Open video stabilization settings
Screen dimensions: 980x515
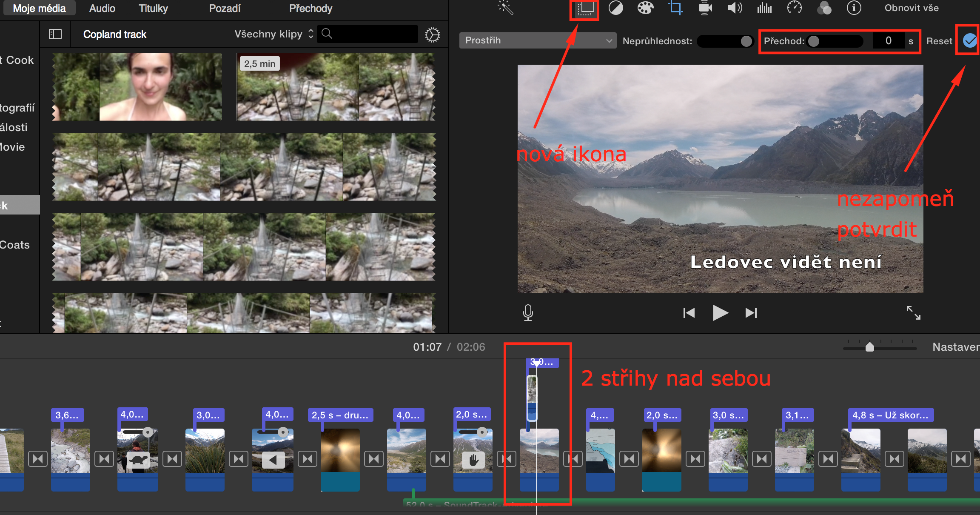click(705, 8)
